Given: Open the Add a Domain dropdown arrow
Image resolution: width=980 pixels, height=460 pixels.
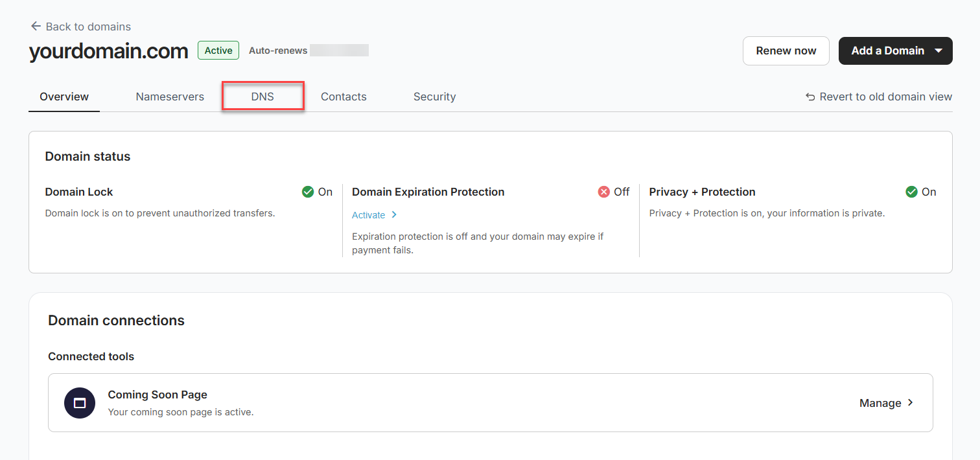Looking at the screenshot, I should (x=939, y=51).
